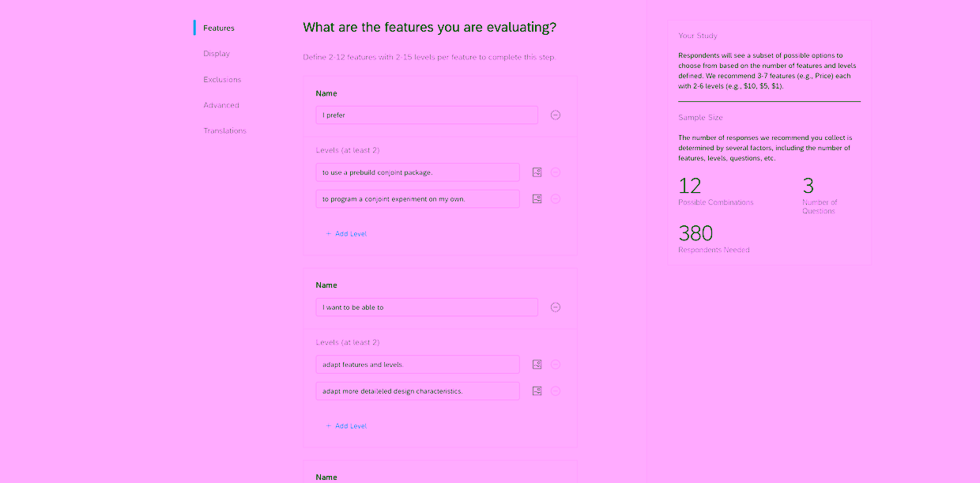980x483 pixels.
Task: Click Add Level under 'I prefer' feature
Action: pos(347,234)
